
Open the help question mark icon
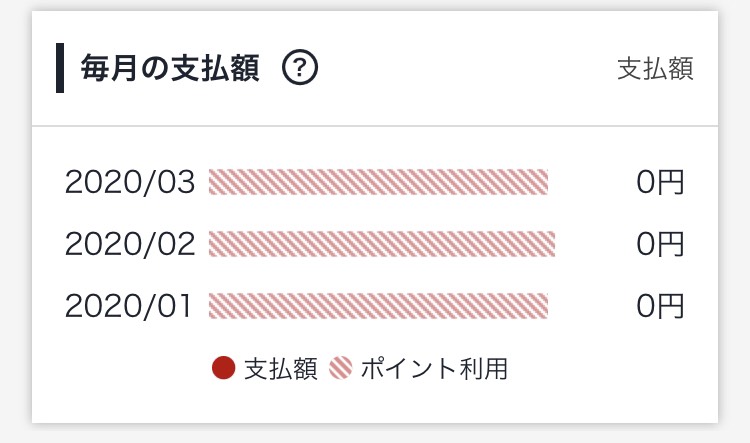click(299, 68)
